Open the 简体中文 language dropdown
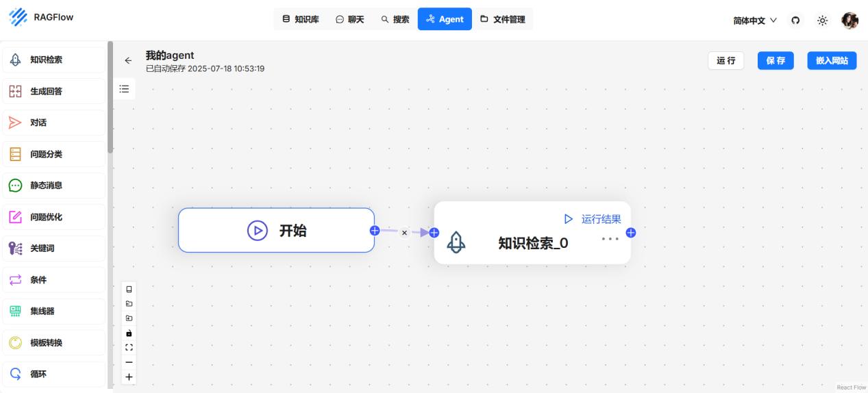 coord(755,21)
